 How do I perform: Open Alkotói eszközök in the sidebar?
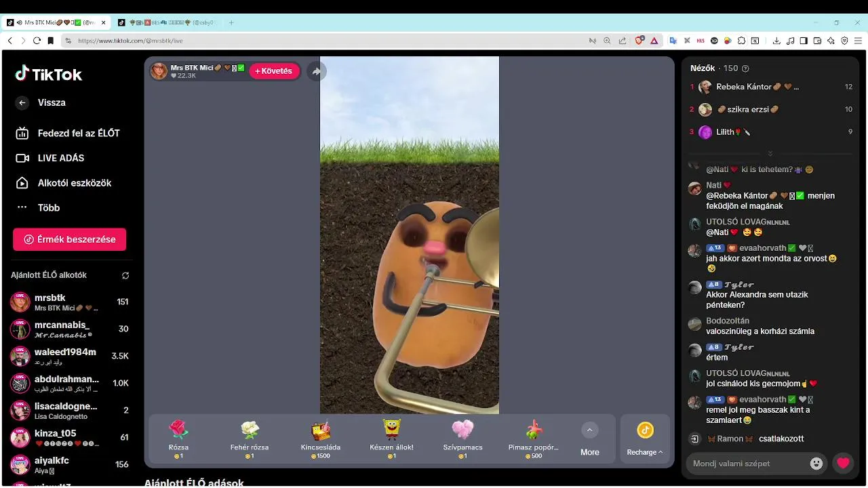tap(64, 183)
